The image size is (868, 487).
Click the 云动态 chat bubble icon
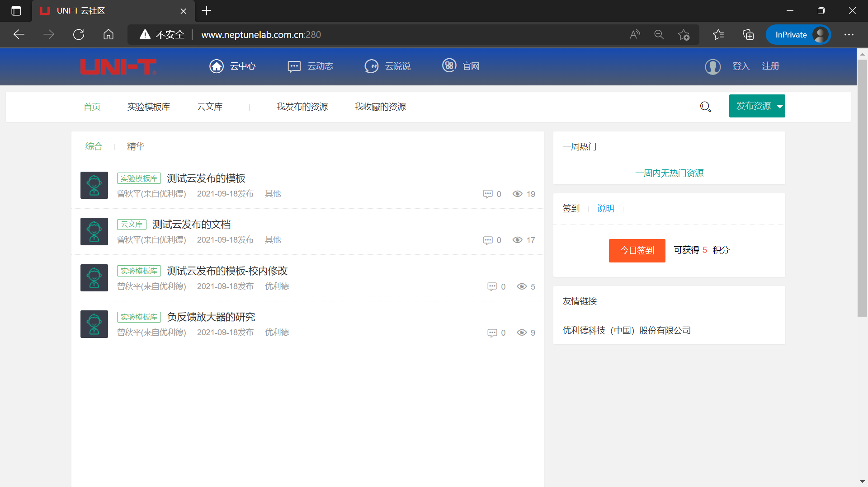click(294, 66)
